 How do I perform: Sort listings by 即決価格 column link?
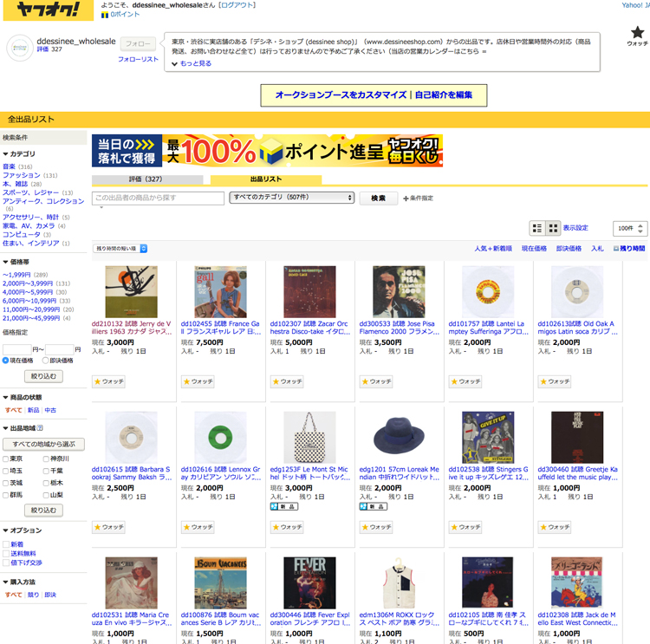[569, 249]
